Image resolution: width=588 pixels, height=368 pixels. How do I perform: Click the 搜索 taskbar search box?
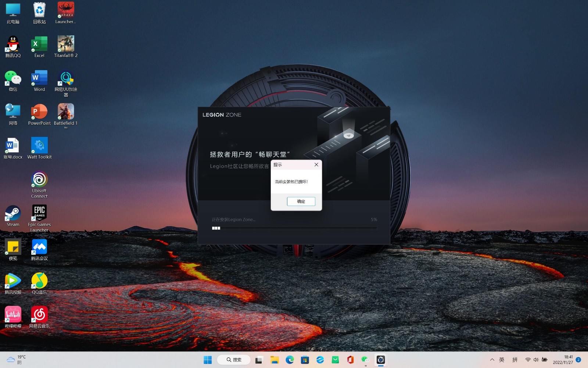[x=234, y=360]
